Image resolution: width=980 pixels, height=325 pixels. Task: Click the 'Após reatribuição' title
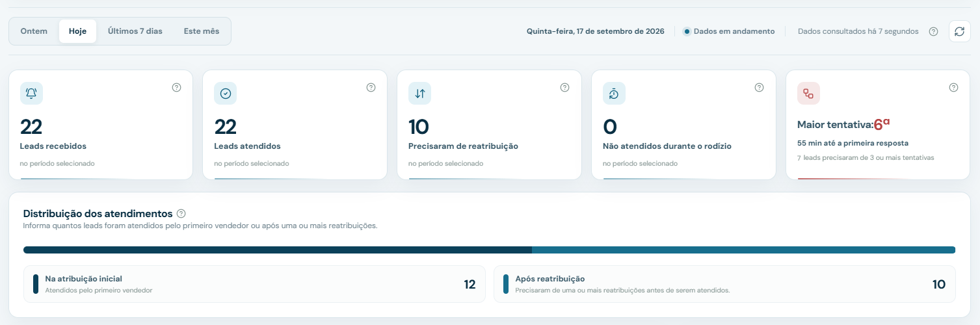[550, 278]
